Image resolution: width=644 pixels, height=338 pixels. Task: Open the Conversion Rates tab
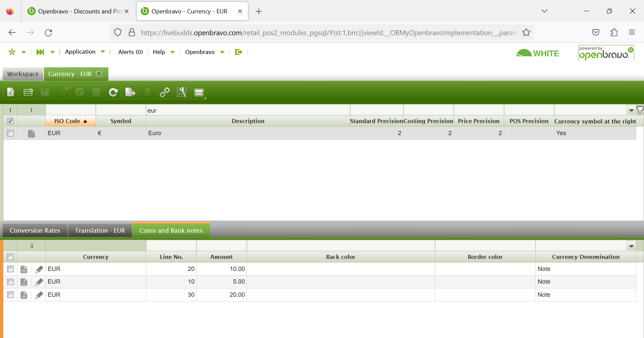click(x=35, y=230)
